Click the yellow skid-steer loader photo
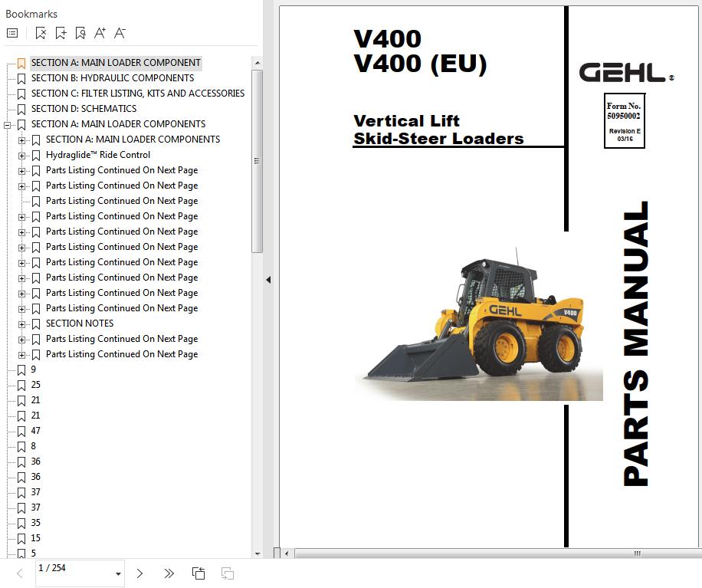Viewport: 702px width, 588px height. (x=478, y=325)
